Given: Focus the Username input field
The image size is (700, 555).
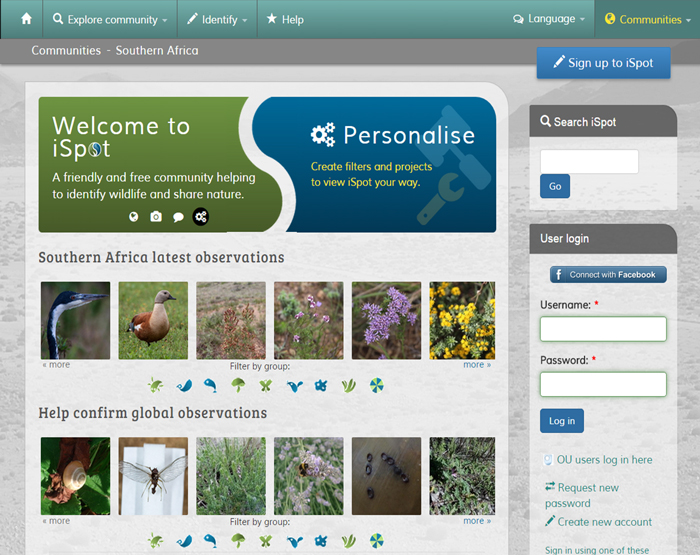Looking at the screenshot, I should point(603,329).
